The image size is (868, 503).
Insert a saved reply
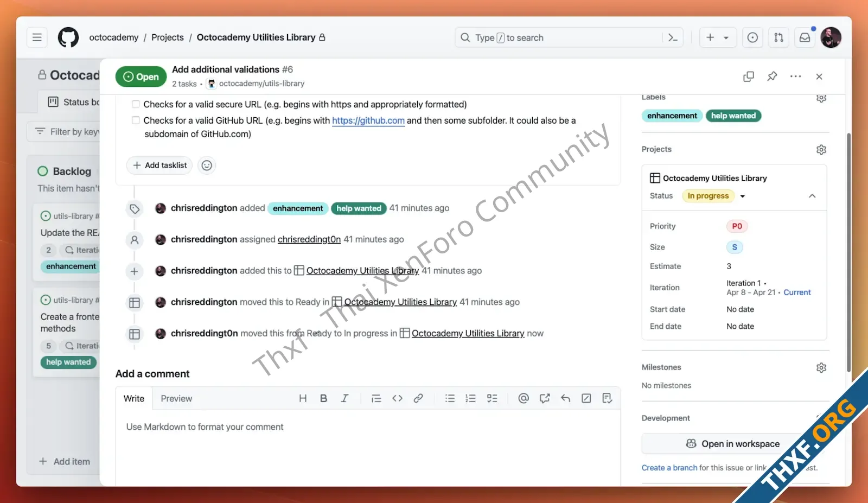[x=565, y=398]
